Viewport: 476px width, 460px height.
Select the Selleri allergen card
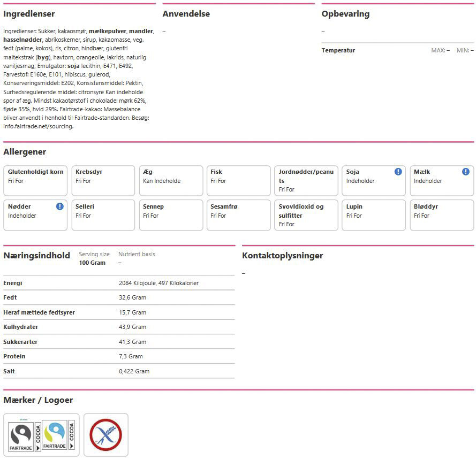pyautogui.click(x=103, y=216)
